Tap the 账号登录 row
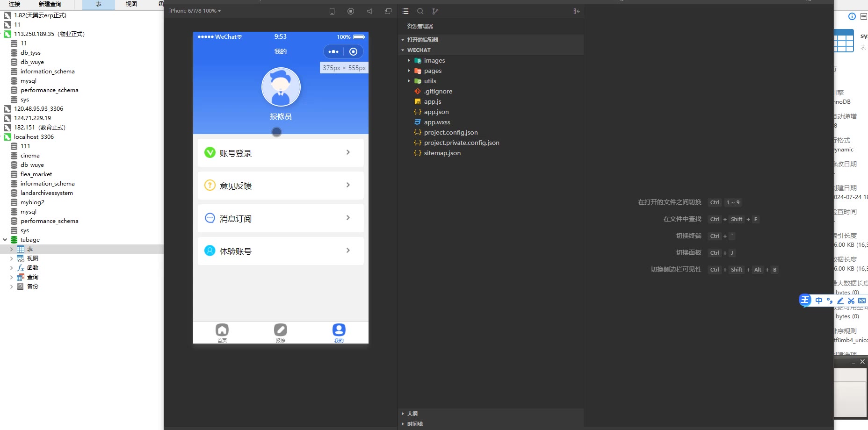Image resolution: width=868 pixels, height=430 pixels. pyautogui.click(x=281, y=153)
